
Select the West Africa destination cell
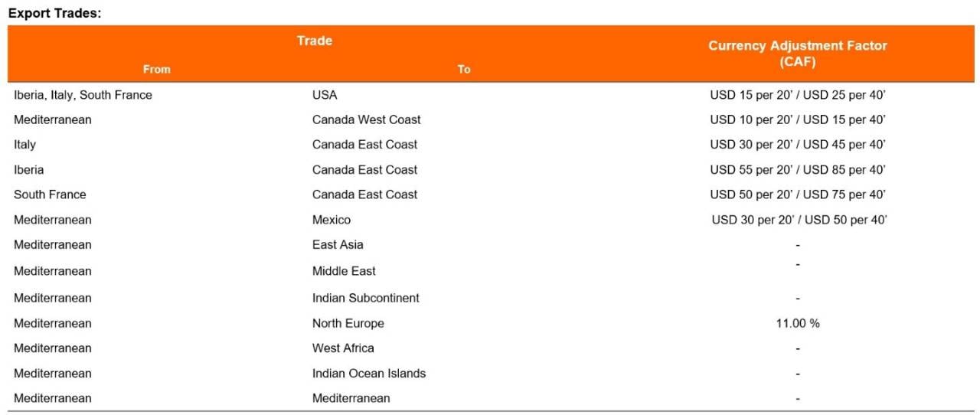point(343,348)
